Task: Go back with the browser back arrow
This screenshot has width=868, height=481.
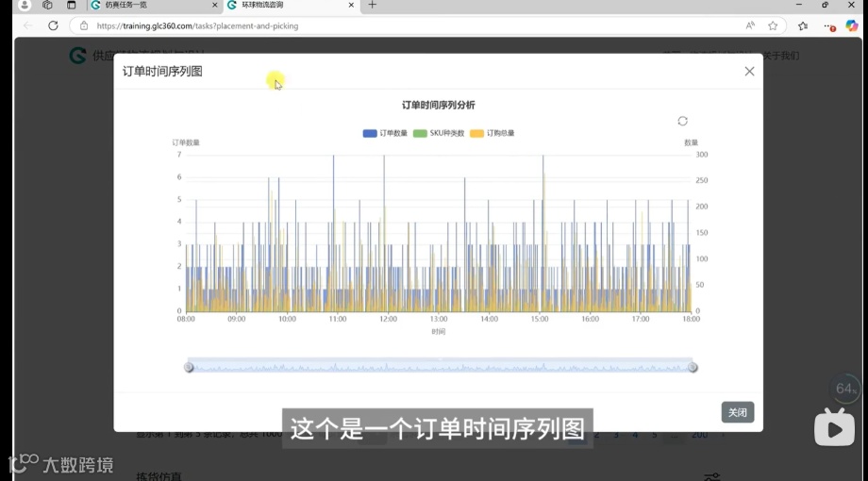Action: (28, 25)
